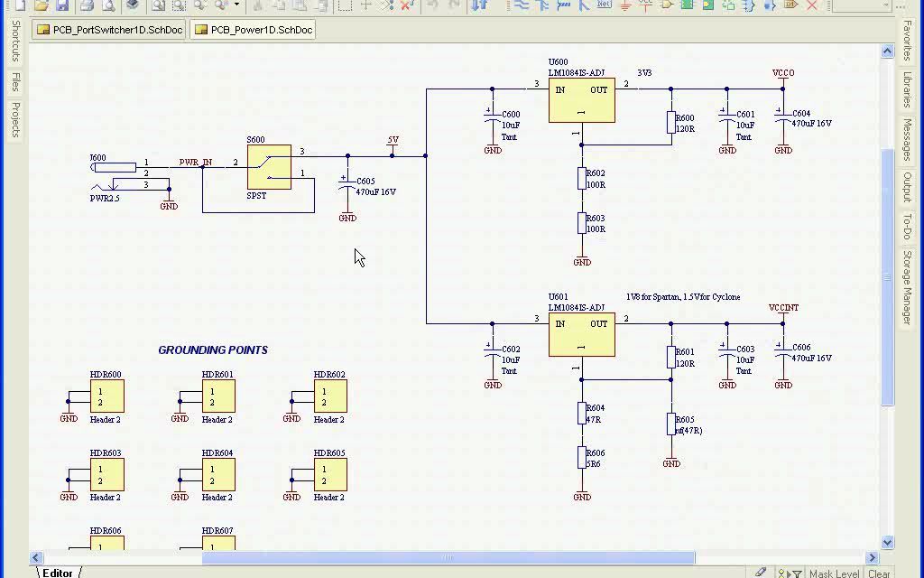The height and width of the screenshot is (578, 924).
Task: Click the vertical scroll down arrow
Action: [888, 542]
